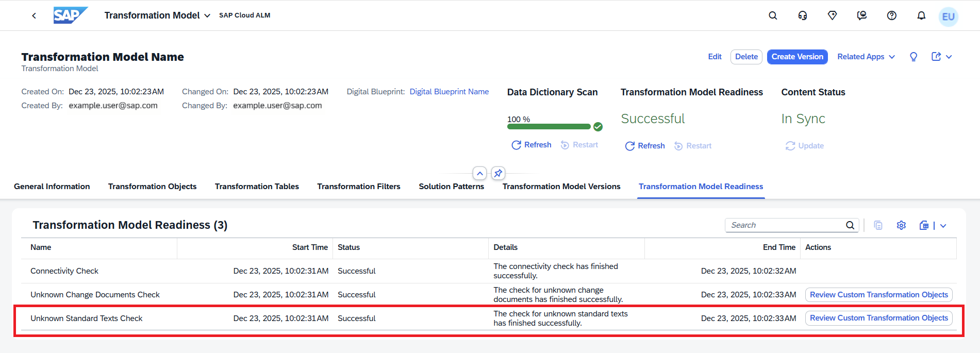Open table settings gear icon
This screenshot has width=980, height=353.
(x=901, y=225)
